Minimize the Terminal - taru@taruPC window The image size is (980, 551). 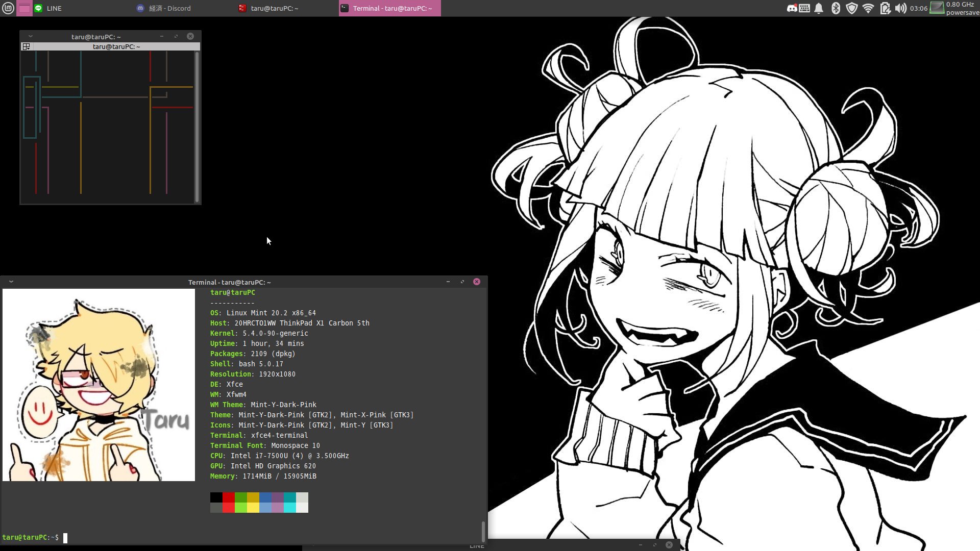coord(448,282)
